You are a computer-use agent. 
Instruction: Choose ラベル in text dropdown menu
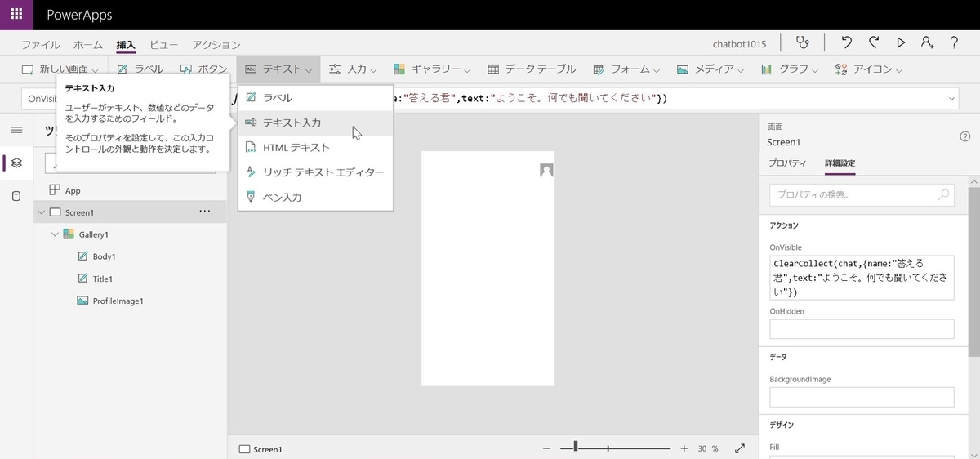pos(315,97)
